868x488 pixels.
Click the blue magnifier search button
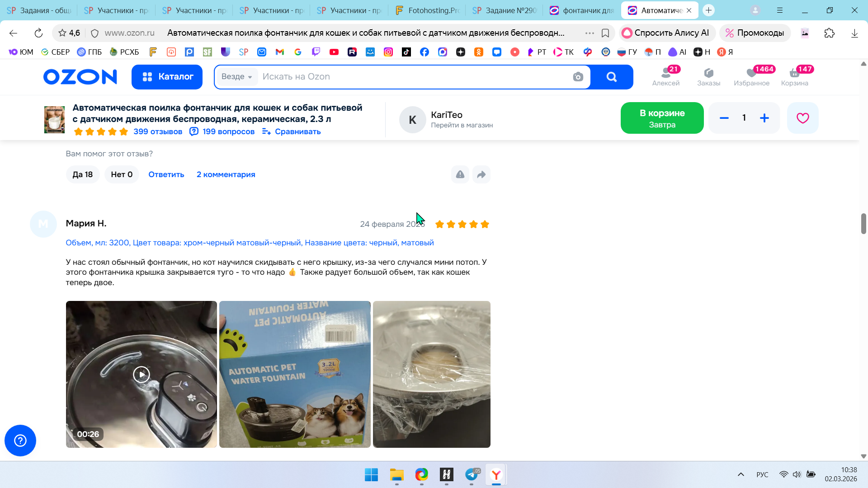[x=611, y=77]
